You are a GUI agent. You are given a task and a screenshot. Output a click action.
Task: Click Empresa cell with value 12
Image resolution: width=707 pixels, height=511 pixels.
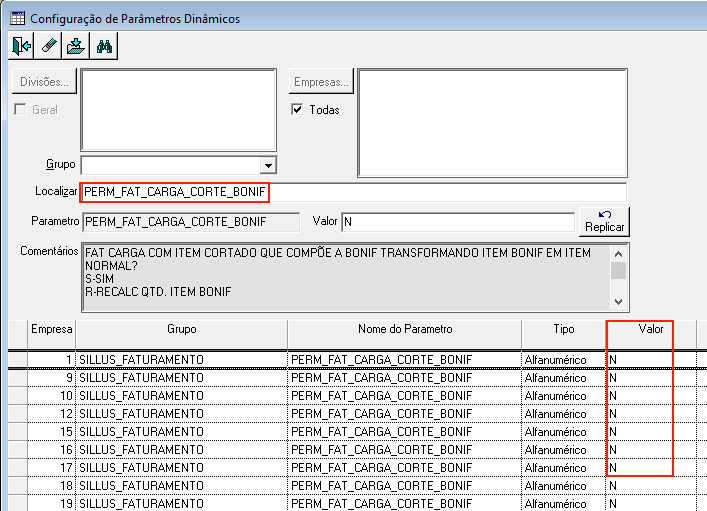[51, 414]
